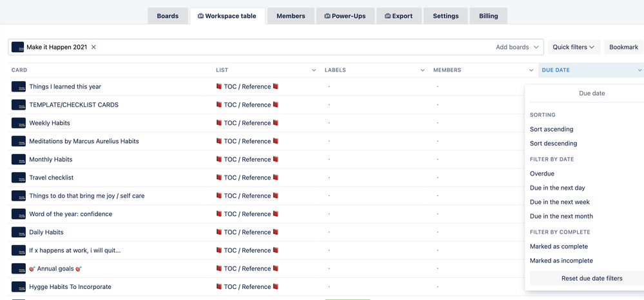Screen dimensions: 644x300
Task: Click board thumbnail beside Hygge Habits To Incorporate
Action: pos(19,287)
